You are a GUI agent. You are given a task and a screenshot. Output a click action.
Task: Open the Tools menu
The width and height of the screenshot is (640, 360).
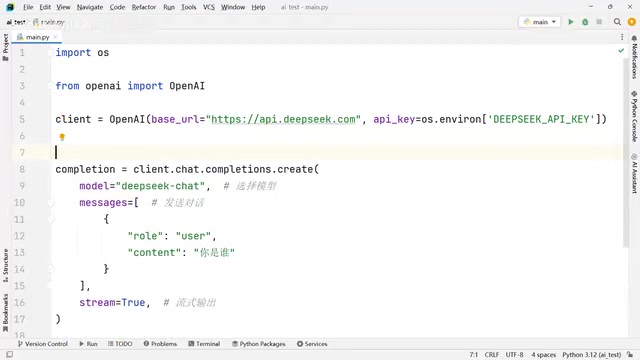point(189,7)
